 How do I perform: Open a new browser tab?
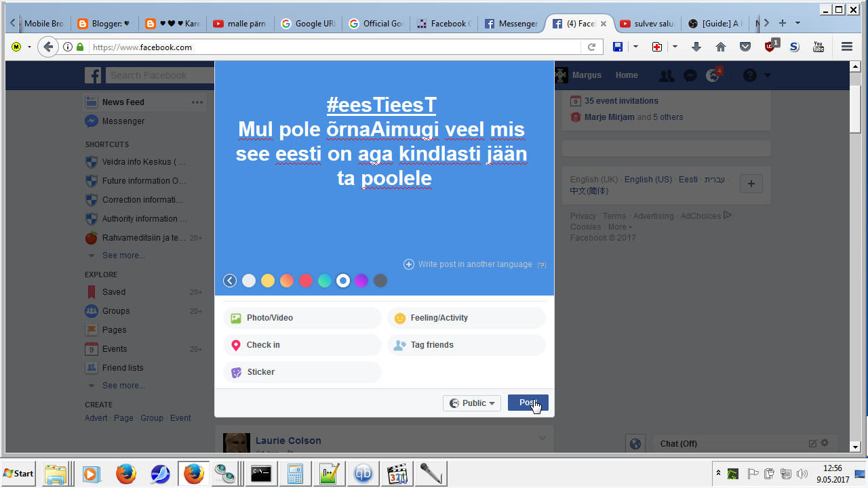tap(782, 23)
